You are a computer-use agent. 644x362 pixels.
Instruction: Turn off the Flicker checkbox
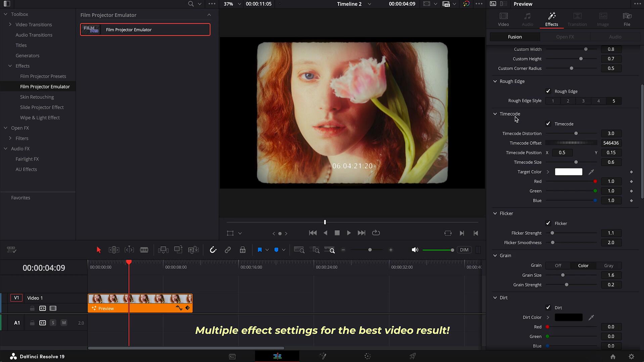[x=548, y=223]
